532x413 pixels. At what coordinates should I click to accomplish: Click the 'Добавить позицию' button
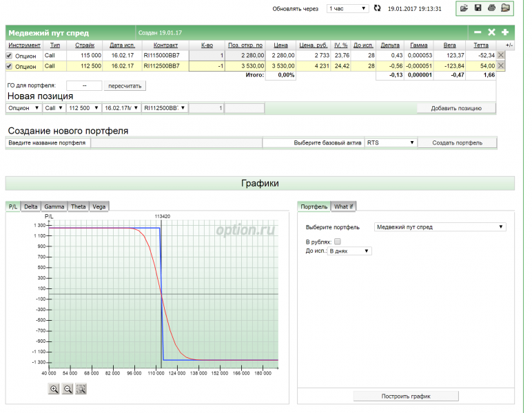pyautogui.click(x=456, y=108)
